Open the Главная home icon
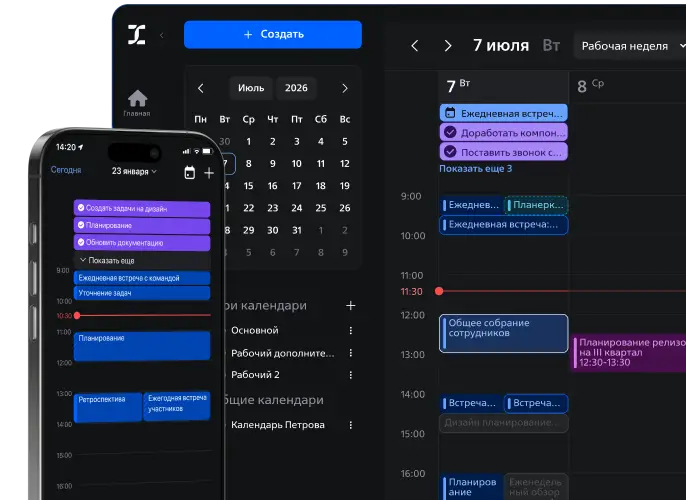Image resolution: width=686 pixels, height=500 pixels. pos(137,103)
